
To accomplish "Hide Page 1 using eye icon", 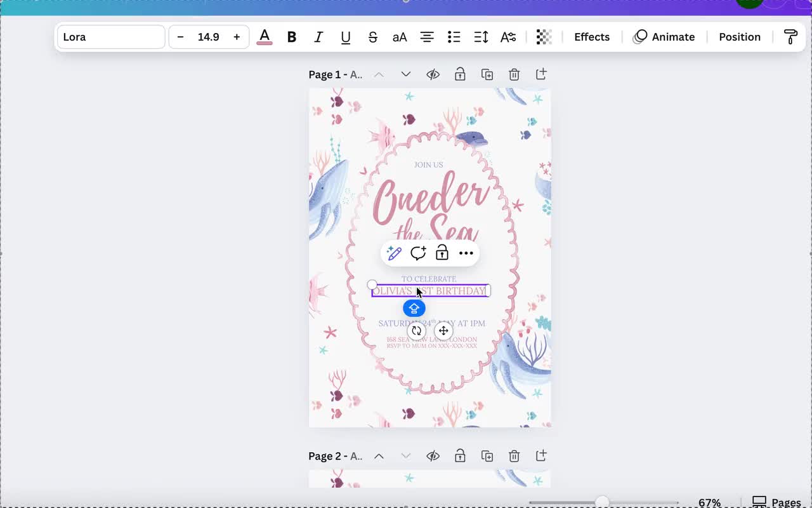I will pyautogui.click(x=433, y=74).
